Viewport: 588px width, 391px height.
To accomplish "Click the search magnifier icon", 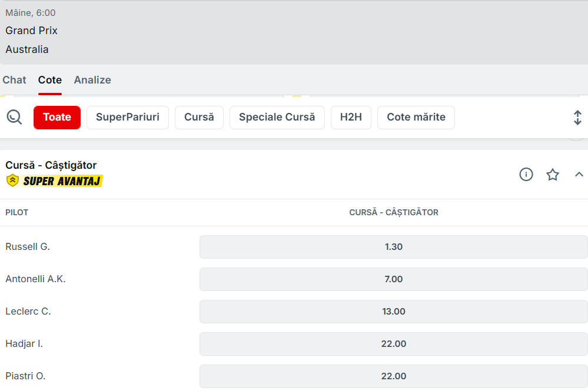I will [x=14, y=117].
